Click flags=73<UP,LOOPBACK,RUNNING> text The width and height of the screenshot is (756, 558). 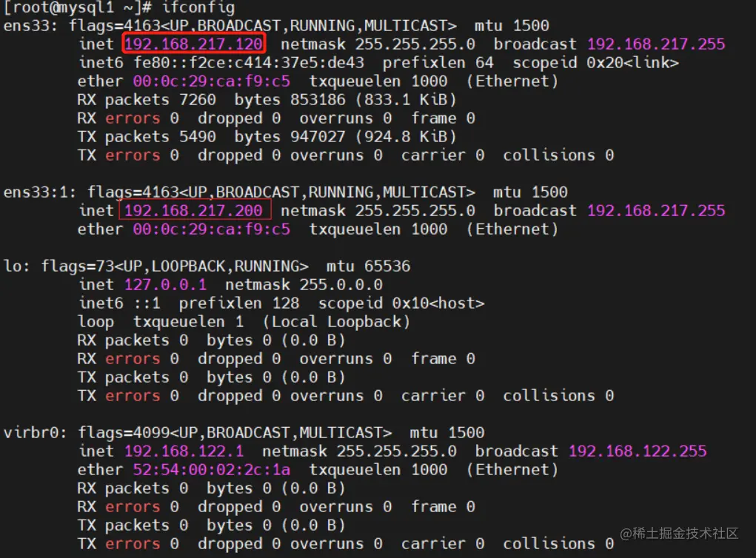pos(175,266)
